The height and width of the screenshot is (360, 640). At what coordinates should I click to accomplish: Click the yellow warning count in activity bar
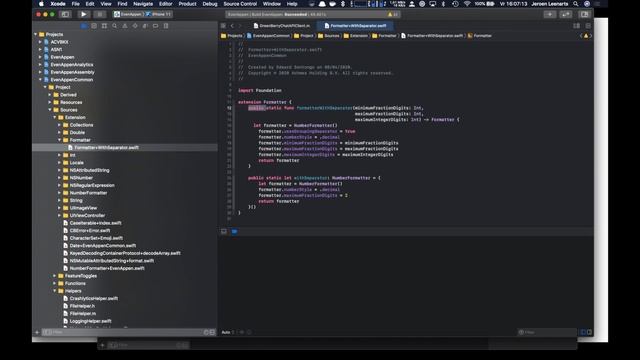pyautogui.click(x=393, y=14)
